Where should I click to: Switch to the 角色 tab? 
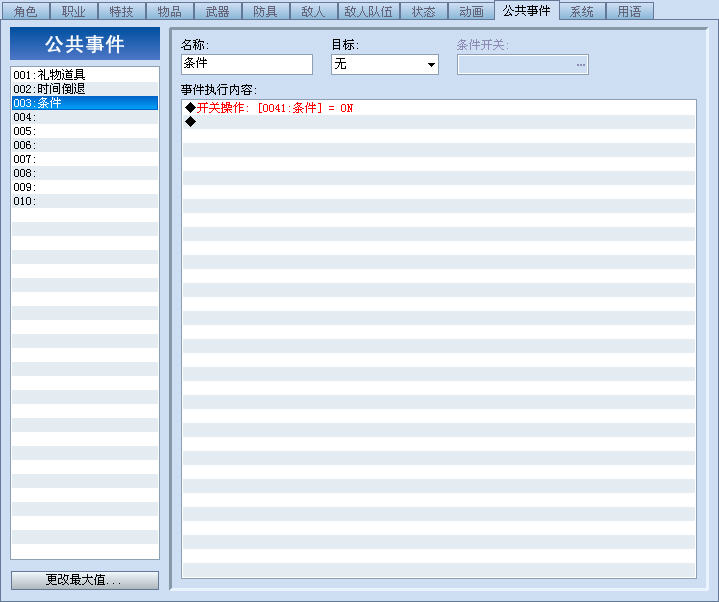[x=25, y=11]
